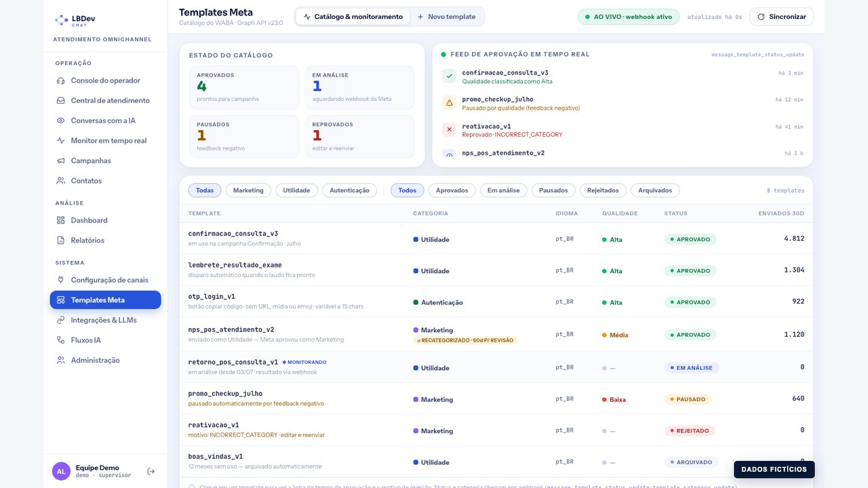Open template row retorno_pos_consulta_v1
The image size is (868, 488).
(496, 367)
